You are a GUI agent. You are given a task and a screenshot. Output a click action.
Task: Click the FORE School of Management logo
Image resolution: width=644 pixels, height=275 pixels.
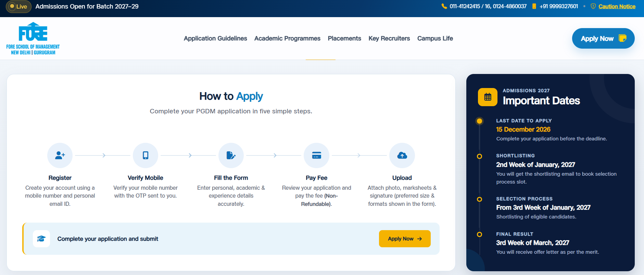[33, 38]
